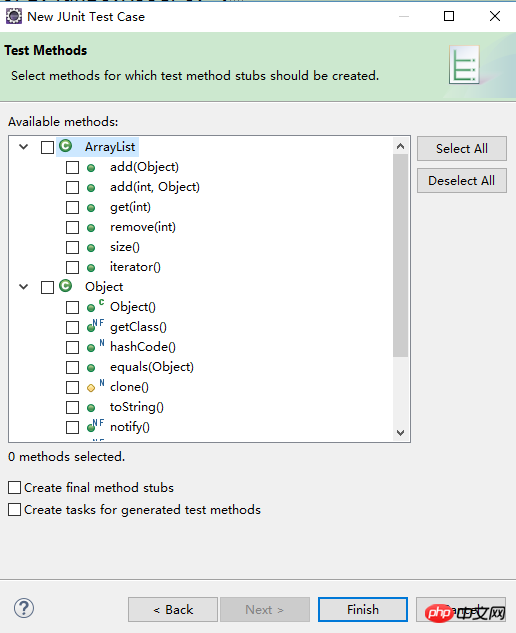516x633 pixels.
Task: Collapse the ArrayList tree node
Action: [x=24, y=147]
